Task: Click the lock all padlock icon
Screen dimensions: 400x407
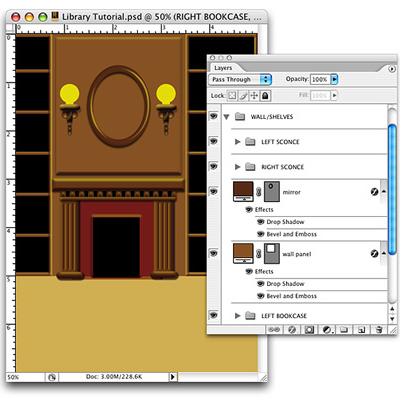Action: pyautogui.click(x=265, y=96)
